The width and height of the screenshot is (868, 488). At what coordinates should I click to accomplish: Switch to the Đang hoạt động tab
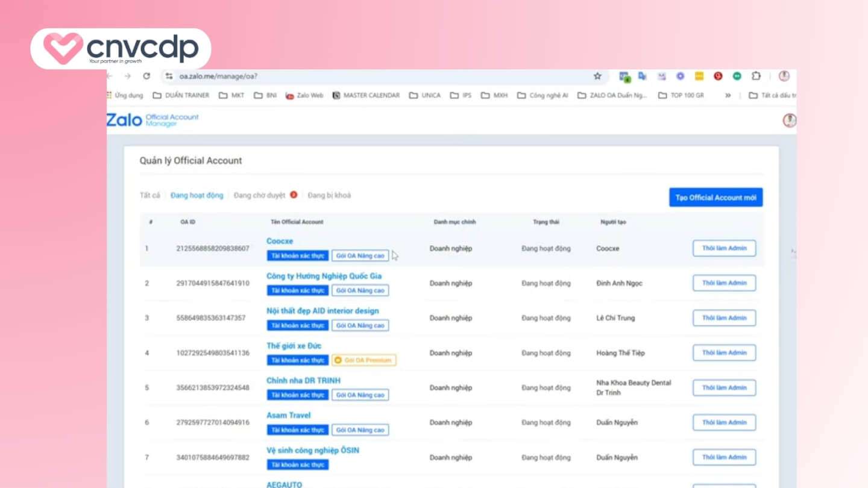click(197, 195)
